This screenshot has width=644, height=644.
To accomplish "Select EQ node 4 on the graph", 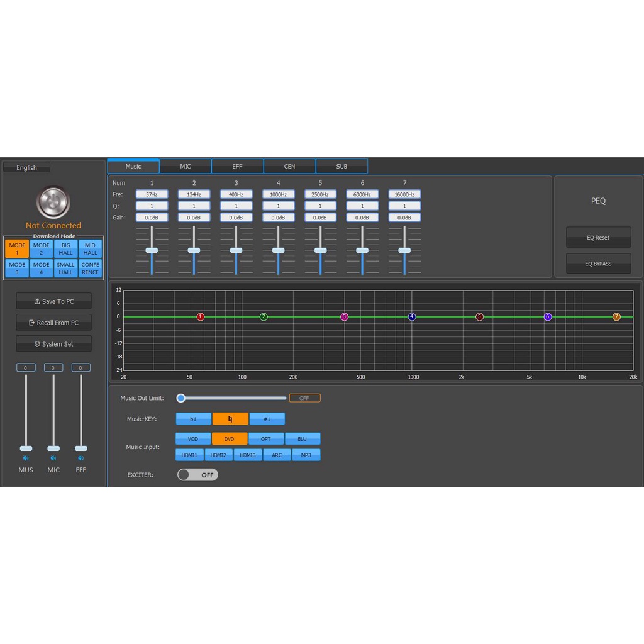I will 412,317.
